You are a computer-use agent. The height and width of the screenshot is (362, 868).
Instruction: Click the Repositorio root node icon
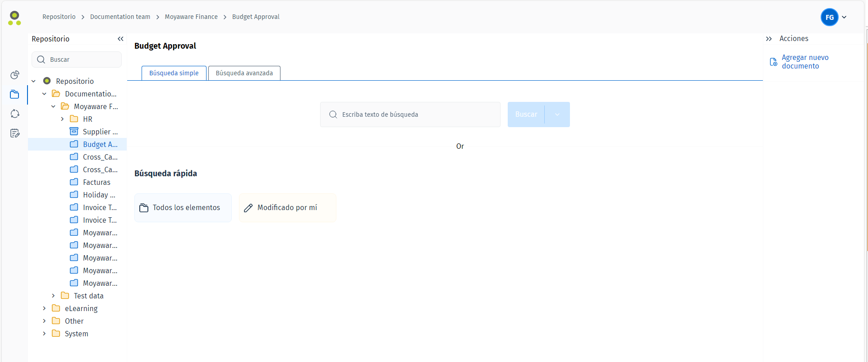tap(47, 81)
